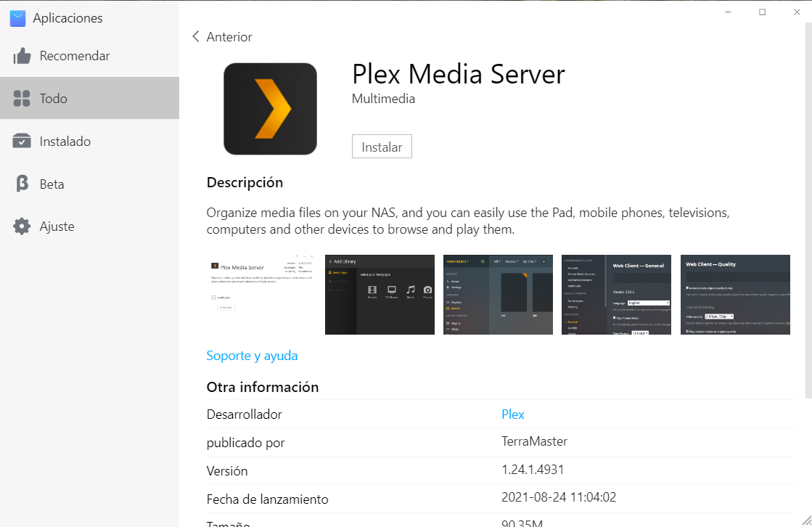
Task: Open the Recomendar section via thumbs-up icon
Action: 22,56
